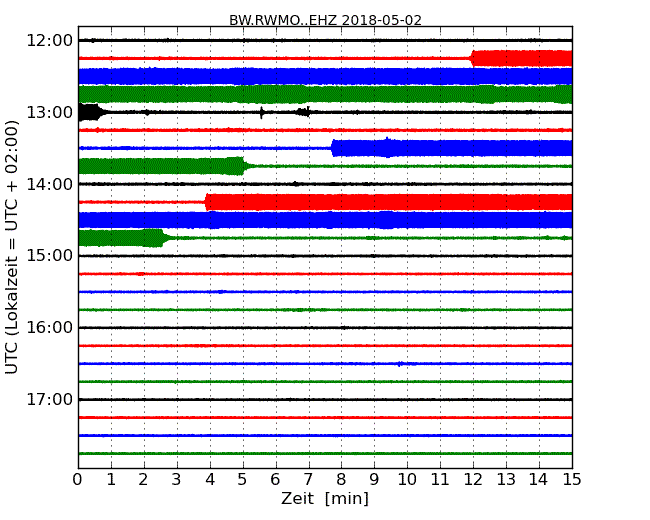Click the 15:00 time label
The width and height of the screenshot is (650, 520).
[49, 256]
